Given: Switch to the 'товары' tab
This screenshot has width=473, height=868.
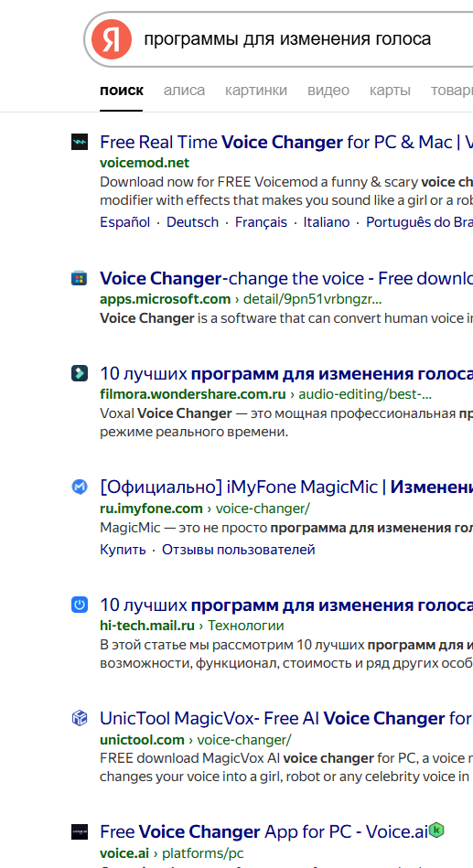Looking at the screenshot, I should (x=451, y=91).
